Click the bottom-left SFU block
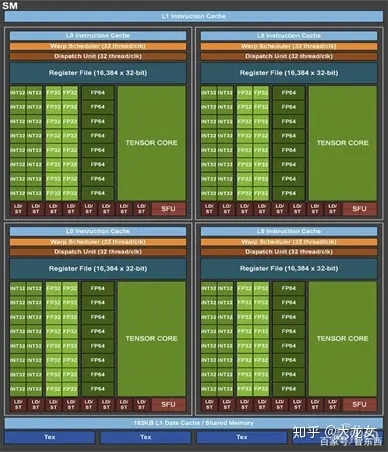388x452 pixels. tap(168, 405)
